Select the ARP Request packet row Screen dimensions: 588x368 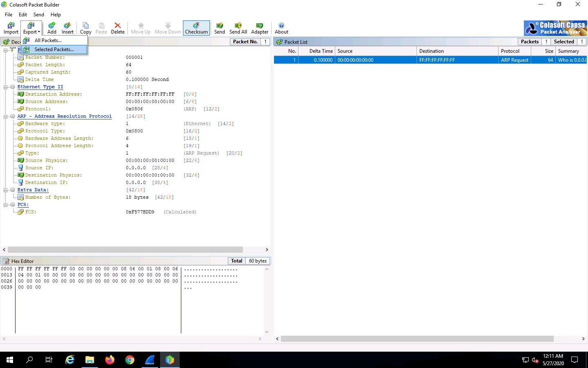pyautogui.click(x=430, y=60)
